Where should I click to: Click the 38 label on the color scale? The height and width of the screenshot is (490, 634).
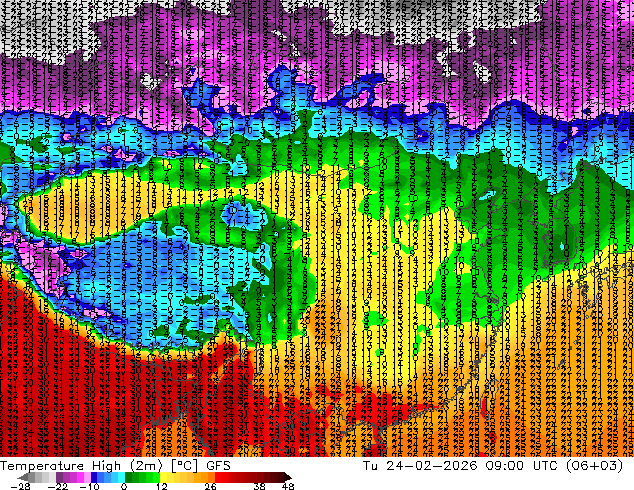click(259, 486)
